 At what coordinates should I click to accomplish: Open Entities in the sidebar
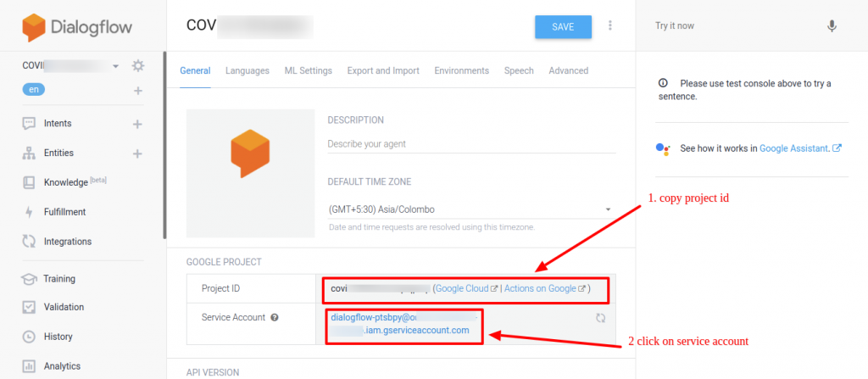point(58,153)
